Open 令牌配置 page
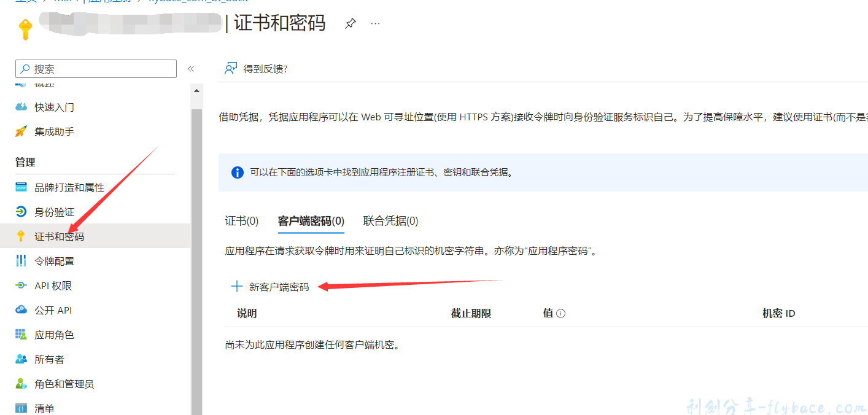 pos(54,261)
